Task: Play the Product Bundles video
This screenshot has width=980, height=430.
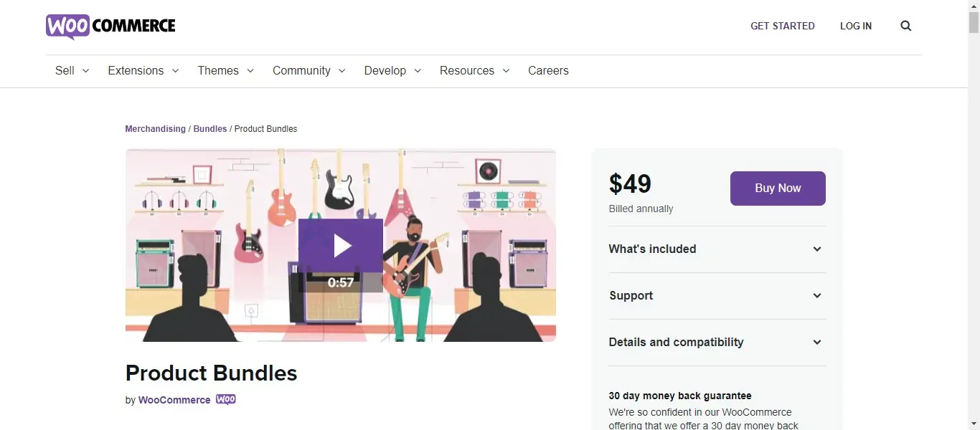Action: coord(341,246)
